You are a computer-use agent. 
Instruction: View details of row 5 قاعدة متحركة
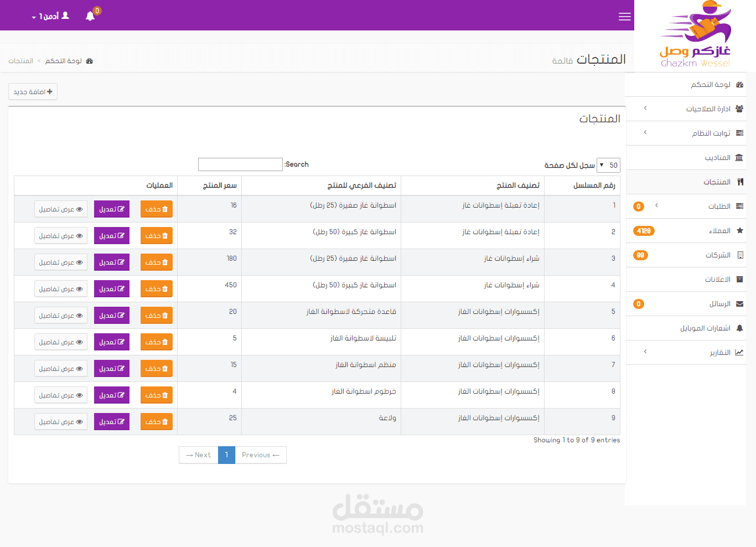point(61,316)
